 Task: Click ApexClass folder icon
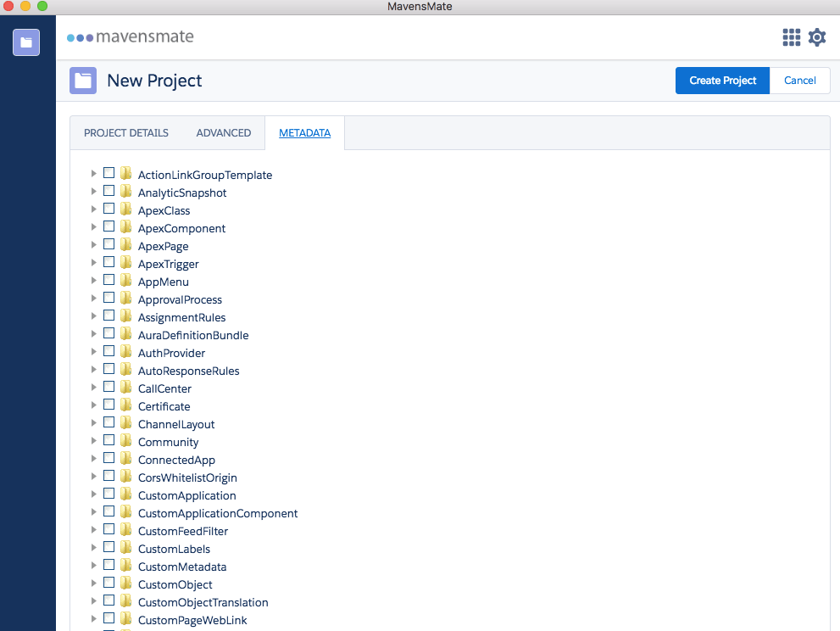[126, 209]
